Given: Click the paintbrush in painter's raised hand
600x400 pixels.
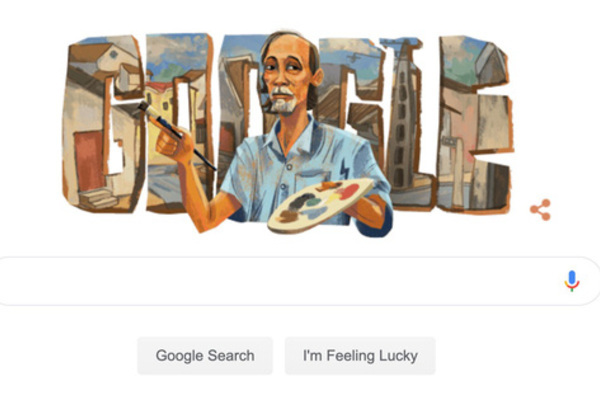Looking at the screenshot, I should [176, 135].
